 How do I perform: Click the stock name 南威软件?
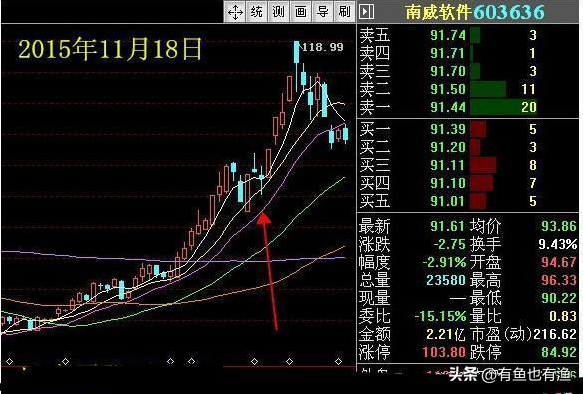pos(438,12)
